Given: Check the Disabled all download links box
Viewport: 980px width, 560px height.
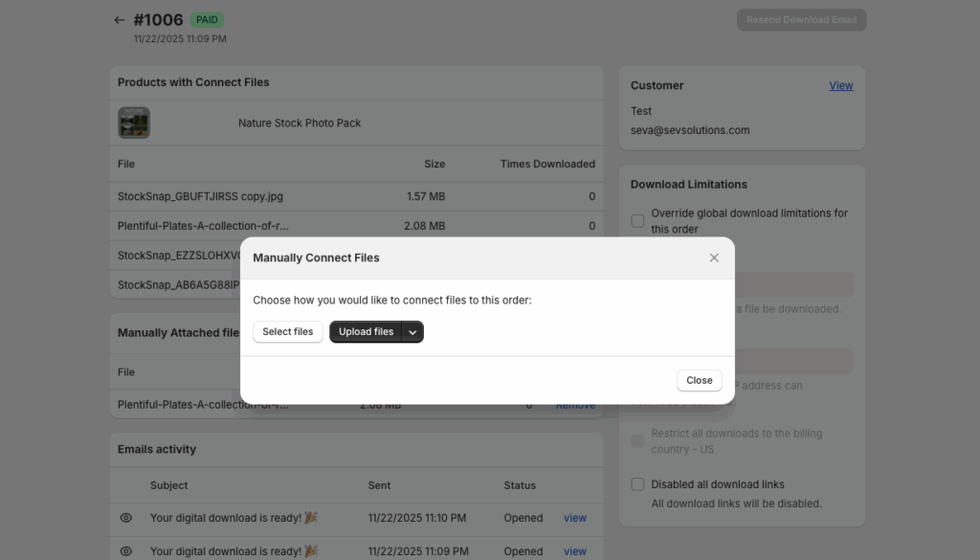Looking at the screenshot, I should 637,484.
